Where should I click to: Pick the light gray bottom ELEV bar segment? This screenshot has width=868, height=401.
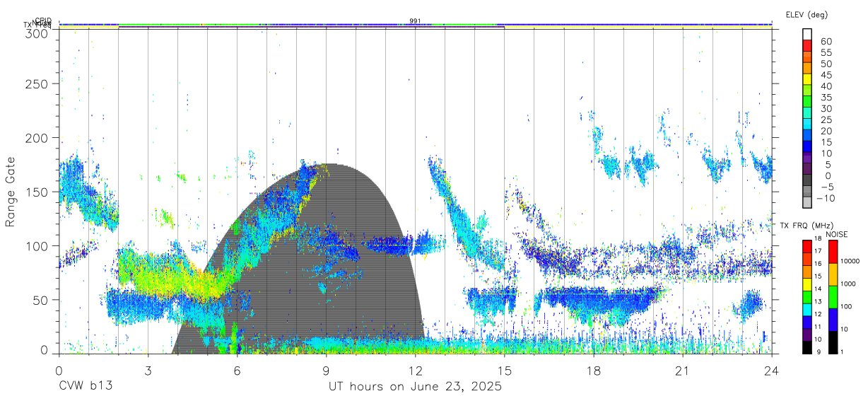click(808, 204)
